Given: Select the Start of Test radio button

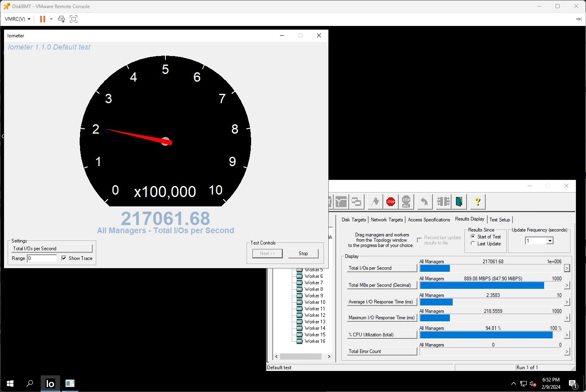Looking at the screenshot, I should click(x=473, y=236).
